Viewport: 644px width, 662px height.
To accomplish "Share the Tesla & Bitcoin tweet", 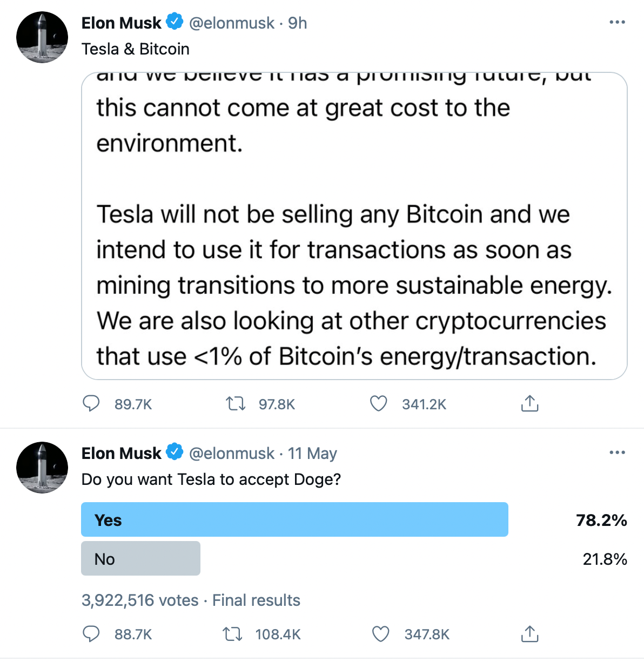I will coord(529,403).
